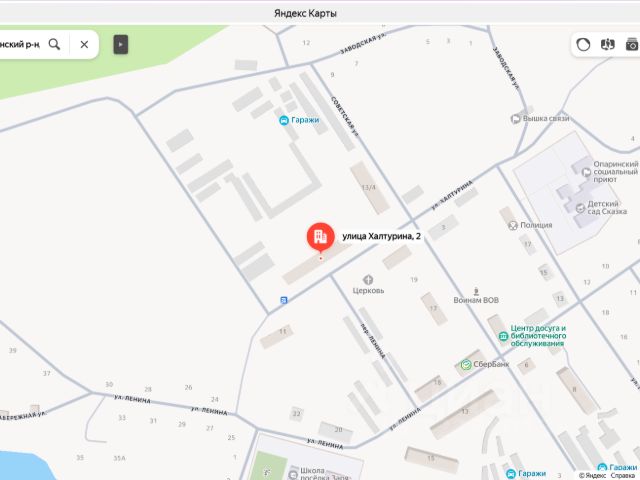Clear the search field with X
This screenshot has width=640, height=480.
coord(84,44)
